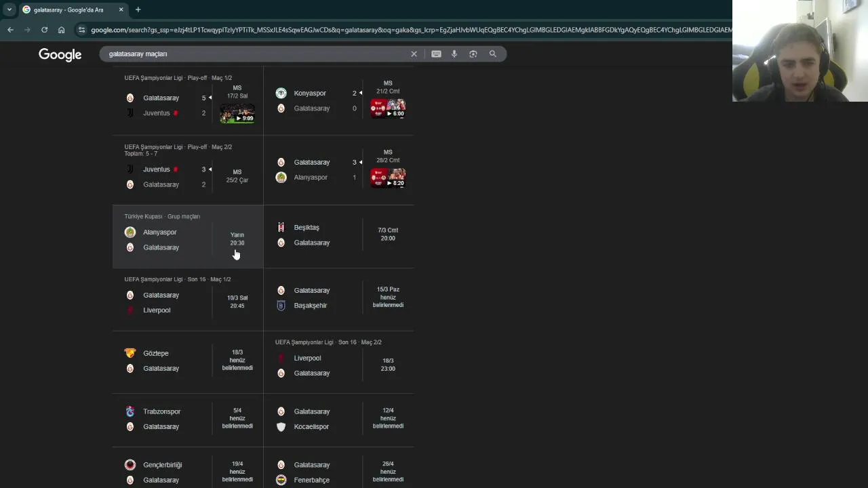Click the Göztepe team crest
The height and width of the screenshot is (488, 868).
pyautogui.click(x=130, y=353)
